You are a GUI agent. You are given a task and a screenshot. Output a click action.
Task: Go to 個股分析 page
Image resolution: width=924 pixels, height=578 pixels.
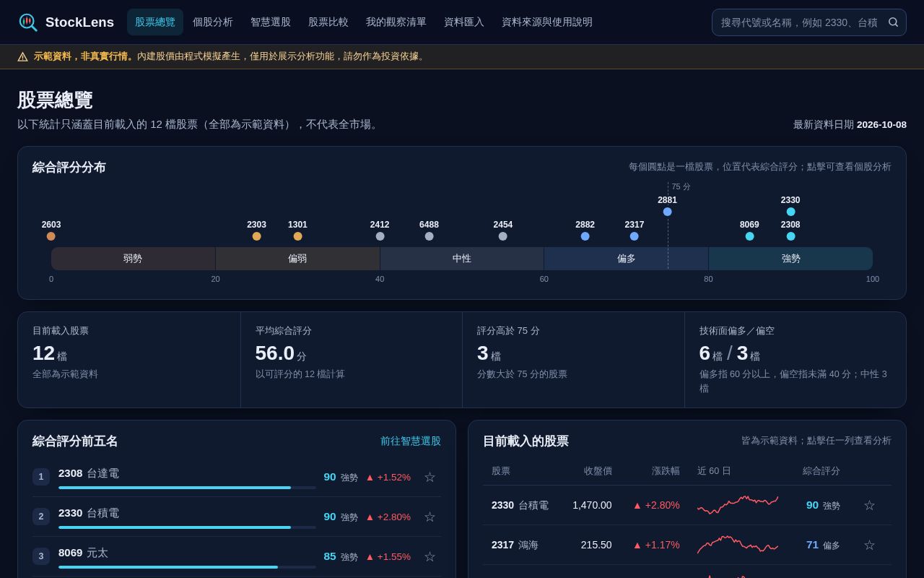coord(213,22)
